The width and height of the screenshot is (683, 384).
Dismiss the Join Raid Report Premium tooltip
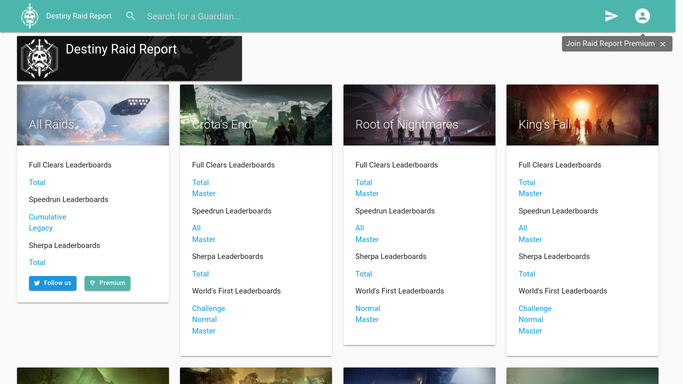coord(663,44)
